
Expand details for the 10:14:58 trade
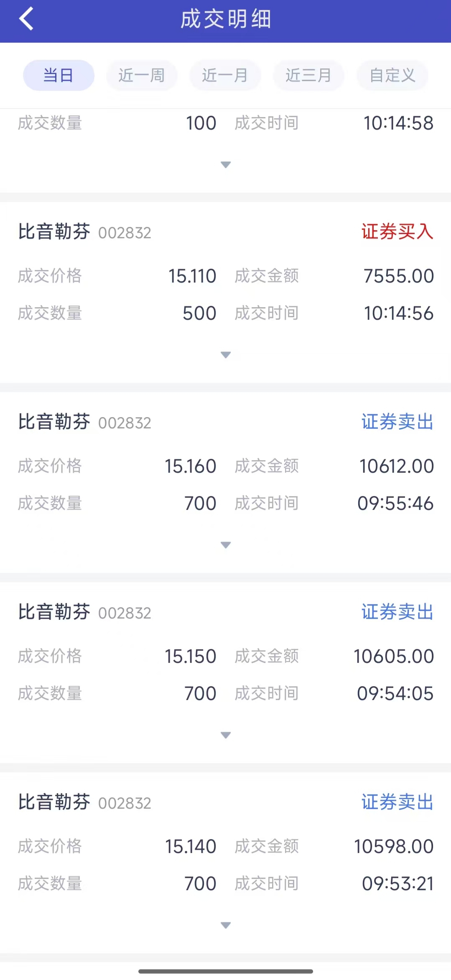pyautogui.click(x=226, y=165)
